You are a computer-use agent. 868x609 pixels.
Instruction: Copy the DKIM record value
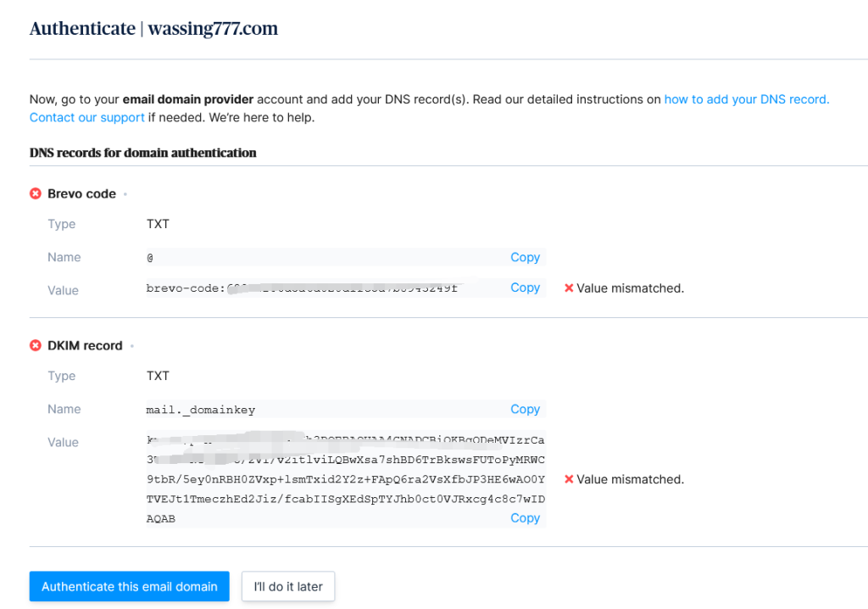(x=525, y=517)
